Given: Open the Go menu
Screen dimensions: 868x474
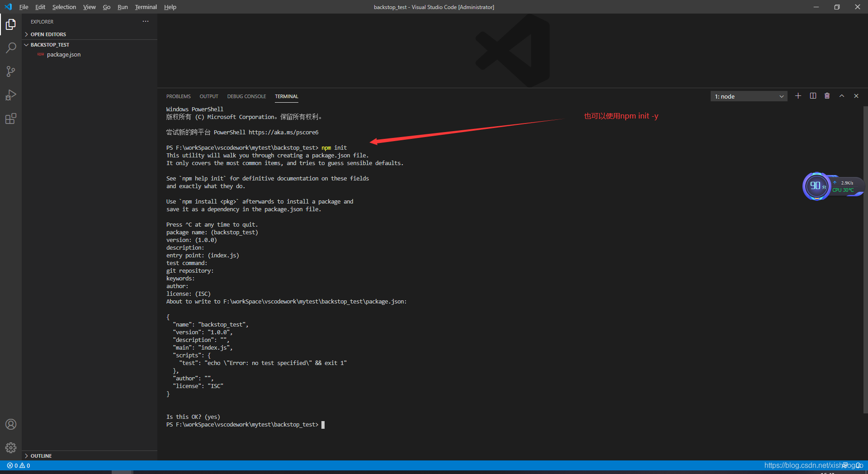Looking at the screenshot, I should point(107,7).
